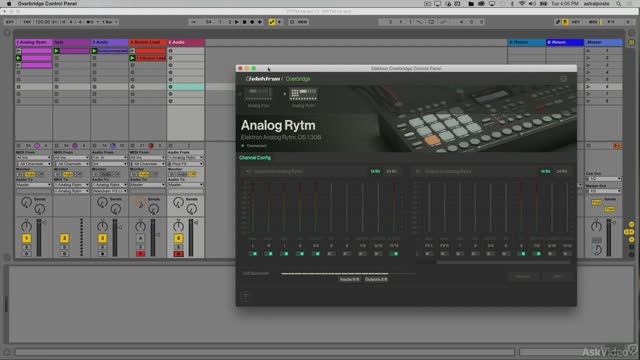Select the 4 Bomer Lead track header
The height and width of the screenshot is (360, 640).
pyautogui.click(x=148, y=42)
